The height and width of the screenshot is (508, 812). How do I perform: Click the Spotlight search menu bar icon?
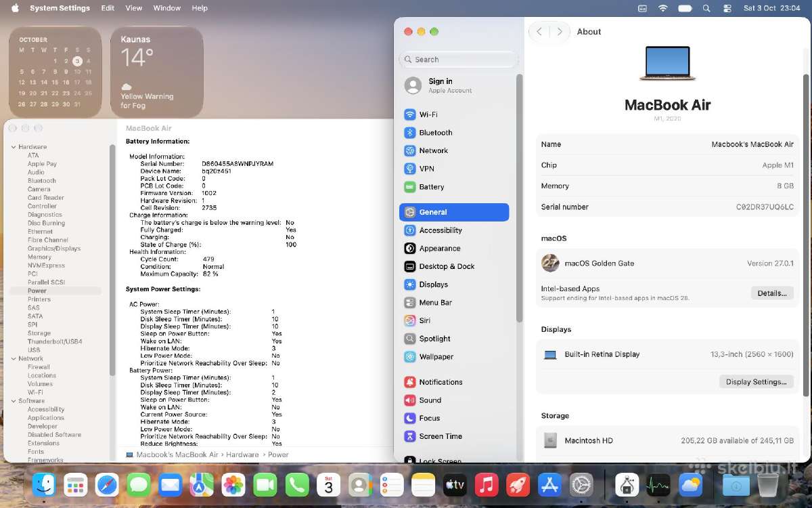(x=706, y=8)
